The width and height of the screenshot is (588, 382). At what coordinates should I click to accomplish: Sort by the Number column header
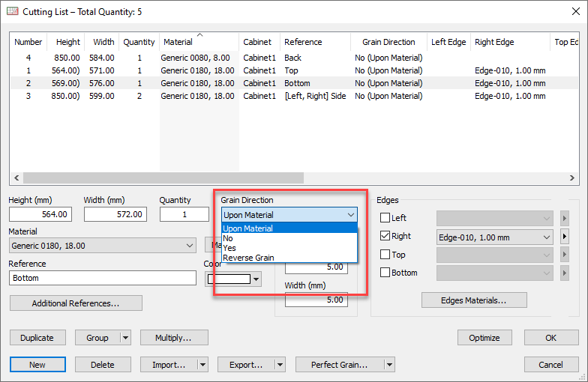28,42
